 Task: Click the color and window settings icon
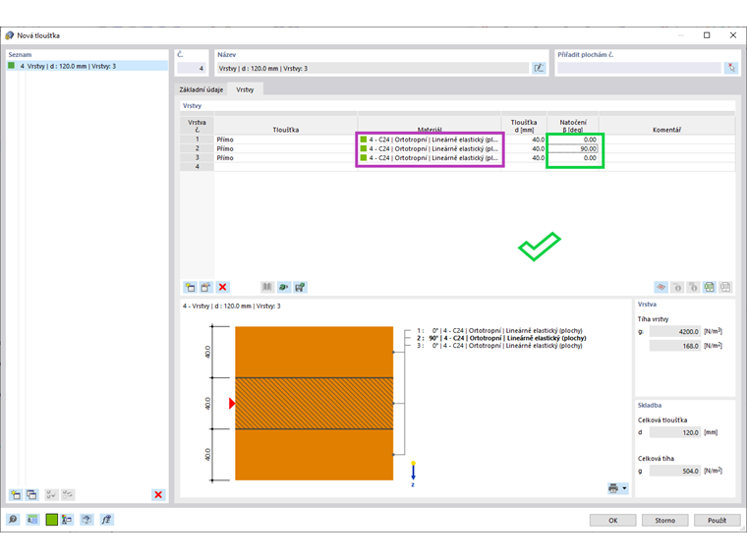[67, 520]
